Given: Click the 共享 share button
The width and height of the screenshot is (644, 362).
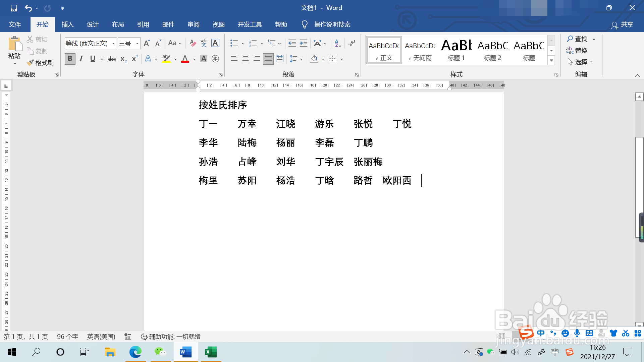Looking at the screenshot, I should [x=623, y=24].
